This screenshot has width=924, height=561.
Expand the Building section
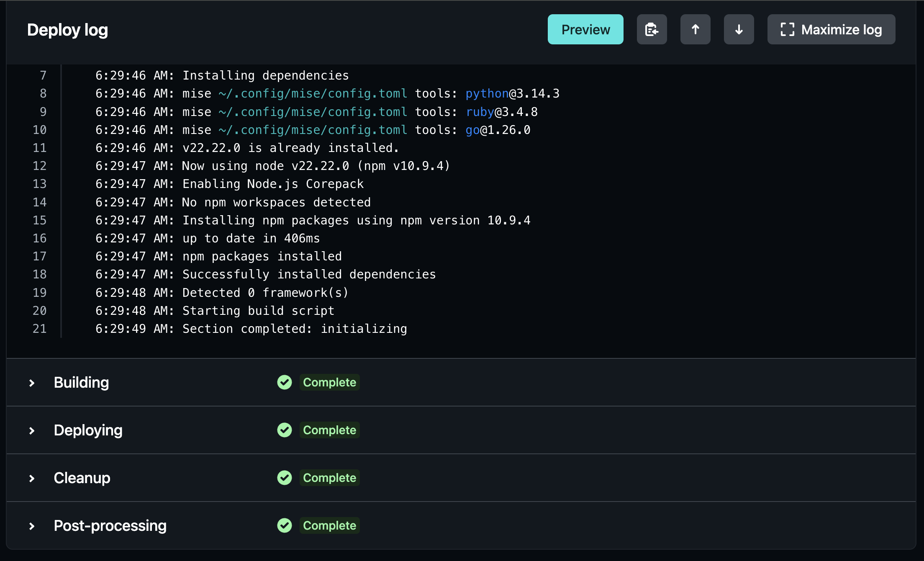[x=31, y=382]
